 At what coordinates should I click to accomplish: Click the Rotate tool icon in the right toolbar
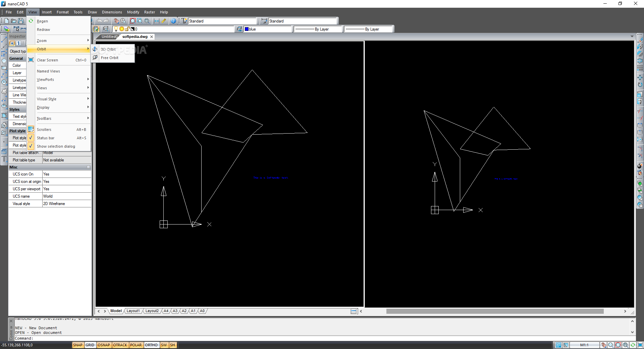coord(640,85)
